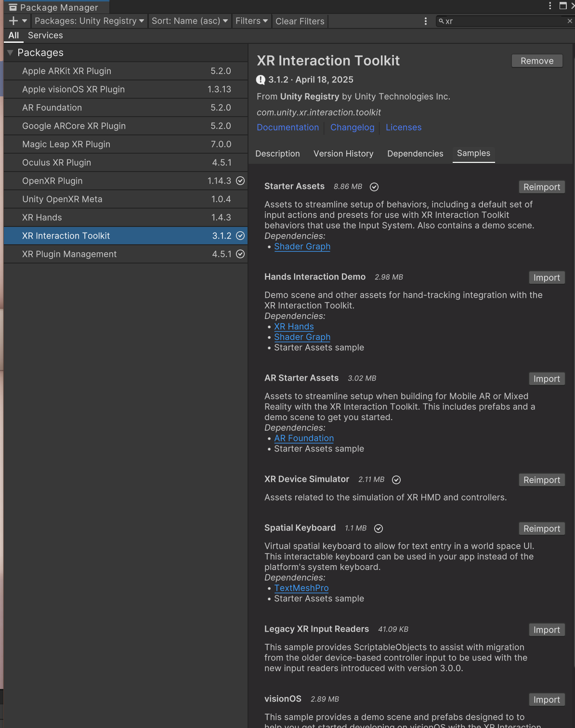Select the Apple ARKit XR Plugin row

click(126, 71)
